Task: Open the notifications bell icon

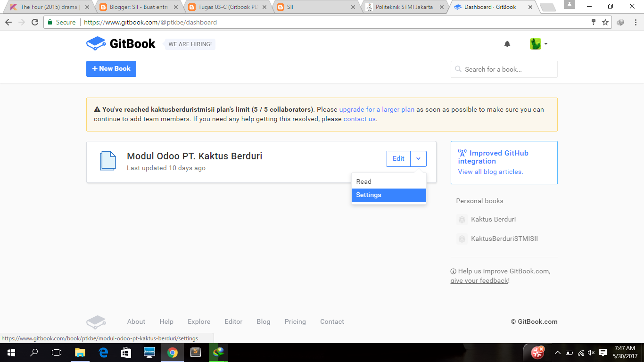Action: pos(507,43)
